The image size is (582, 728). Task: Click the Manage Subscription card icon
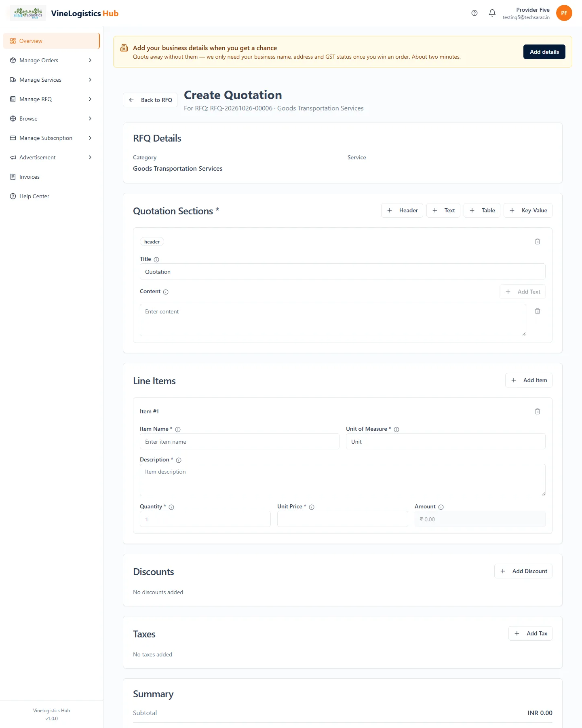[13, 138]
